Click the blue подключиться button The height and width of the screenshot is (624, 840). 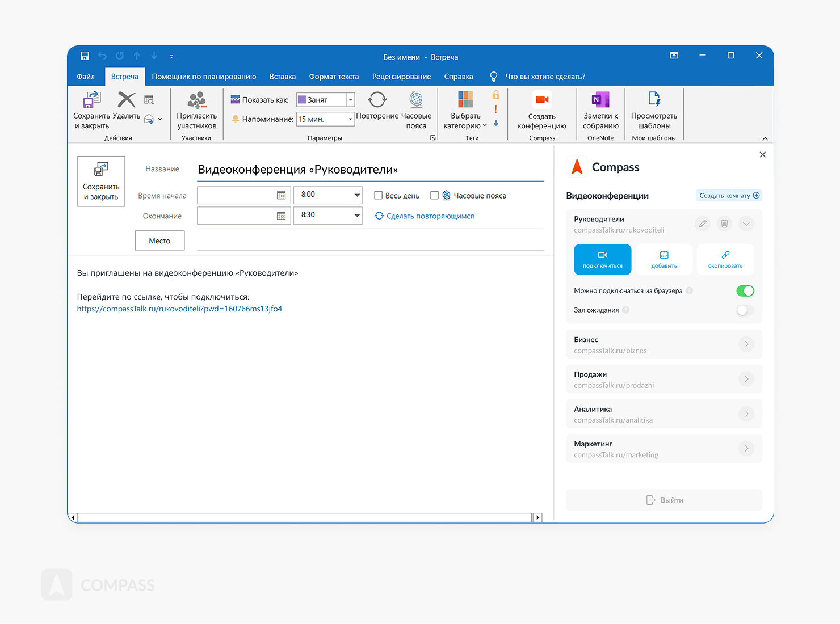pos(602,259)
